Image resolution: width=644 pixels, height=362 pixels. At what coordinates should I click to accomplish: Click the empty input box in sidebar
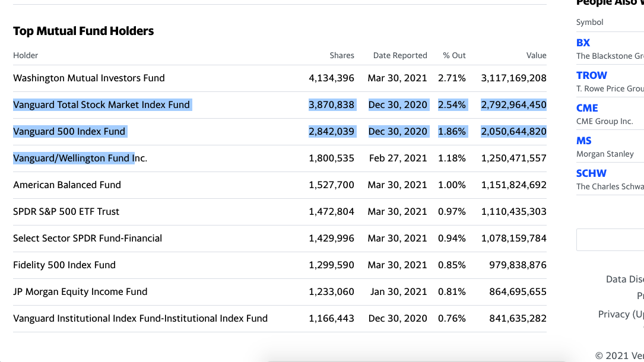pos(610,240)
